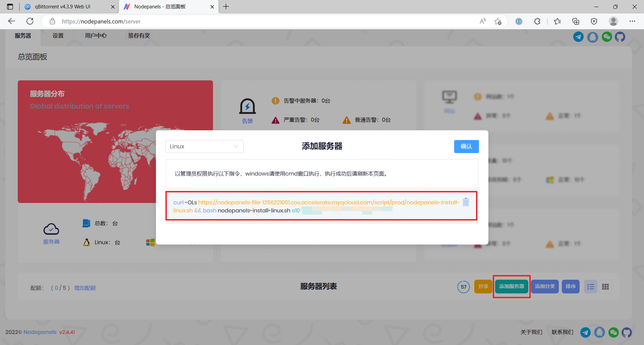Close the Nodepanels browser tab
Viewport: 644px width, 345px height.
(212, 7)
